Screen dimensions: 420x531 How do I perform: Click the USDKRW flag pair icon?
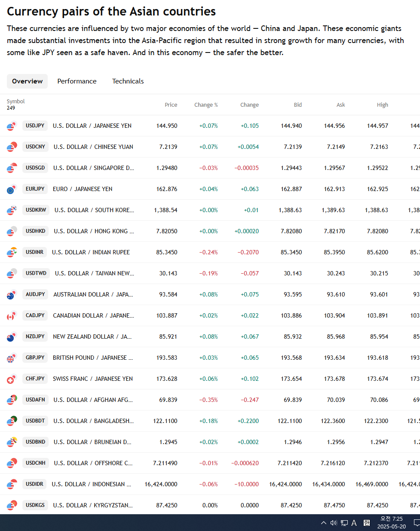pos(12,210)
